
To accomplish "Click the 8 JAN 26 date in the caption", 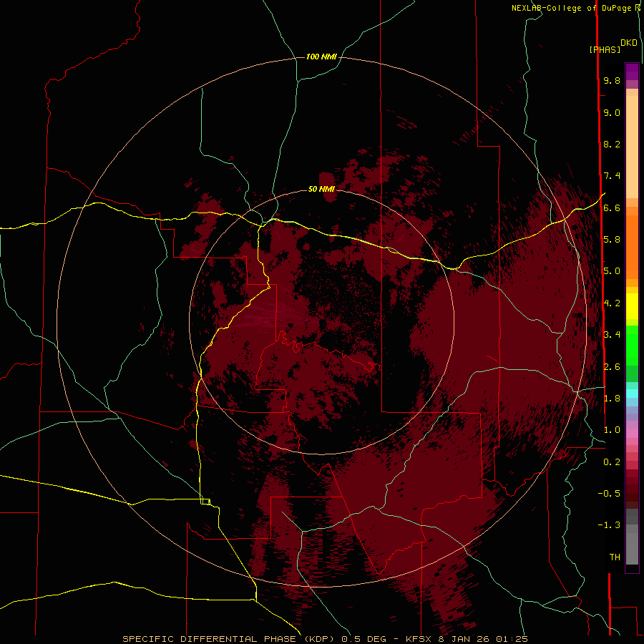I will pyautogui.click(x=464, y=639).
